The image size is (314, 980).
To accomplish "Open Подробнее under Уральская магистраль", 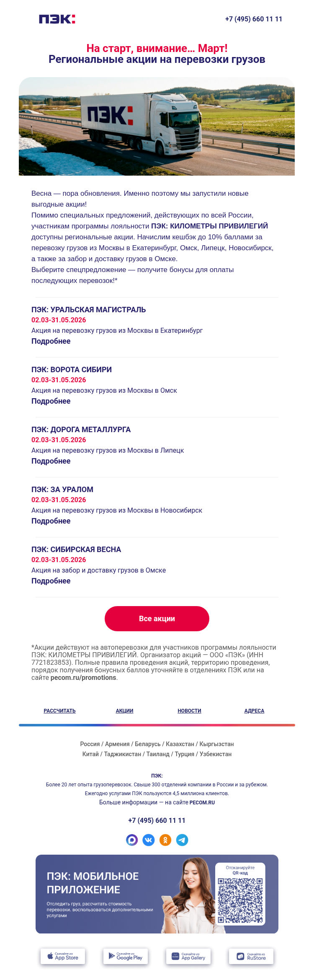I will [51, 341].
